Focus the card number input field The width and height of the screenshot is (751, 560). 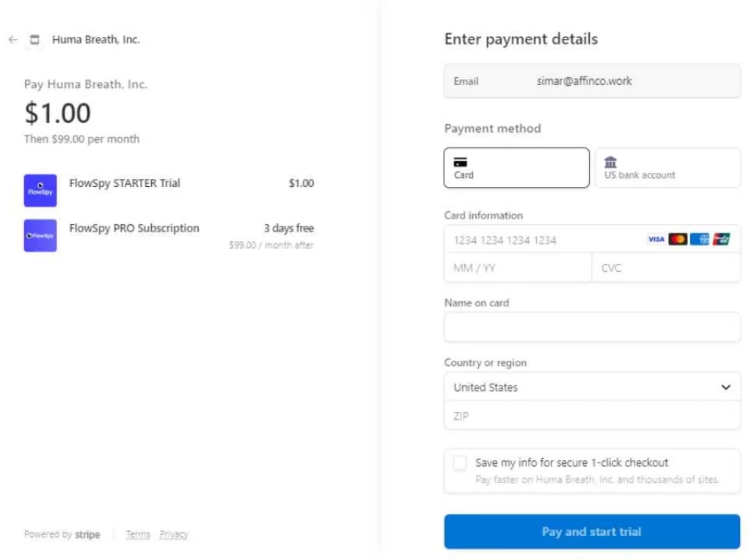592,240
